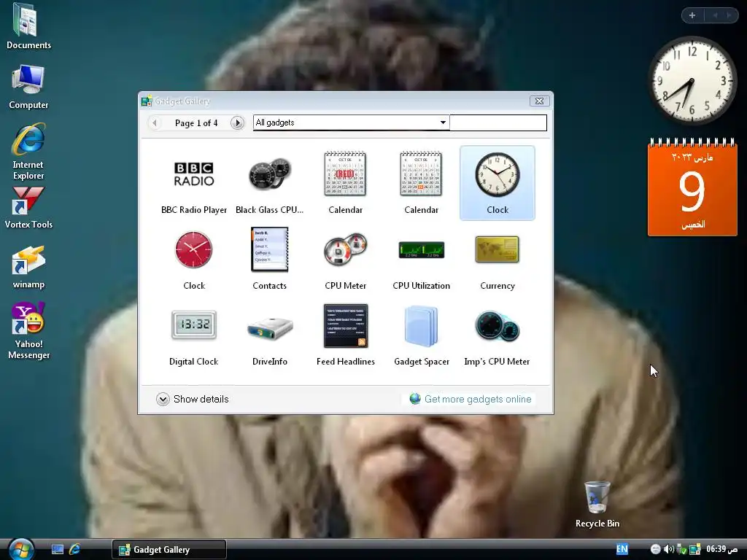
Task: Click the taskbar clock time 06:39
Action: pos(721,549)
